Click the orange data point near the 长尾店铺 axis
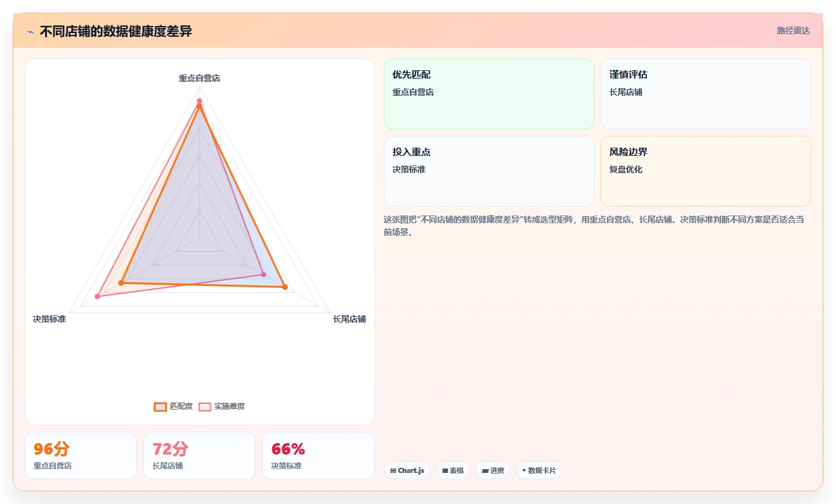 [x=285, y=287]
